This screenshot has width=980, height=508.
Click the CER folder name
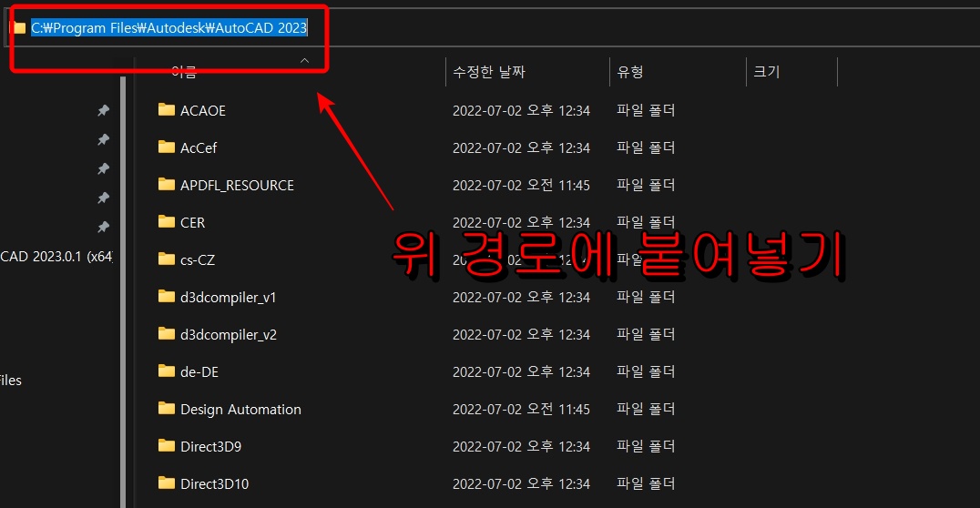(x=192, y=223)
